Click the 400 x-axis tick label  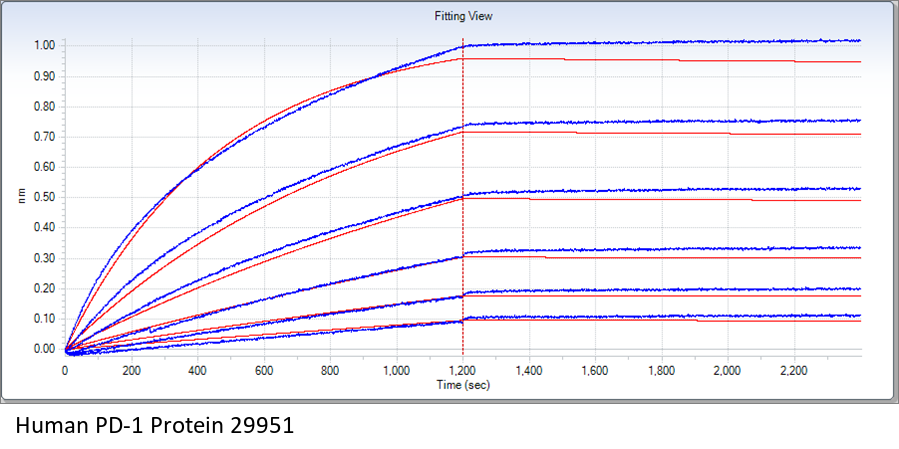click(x=198, y=370)
